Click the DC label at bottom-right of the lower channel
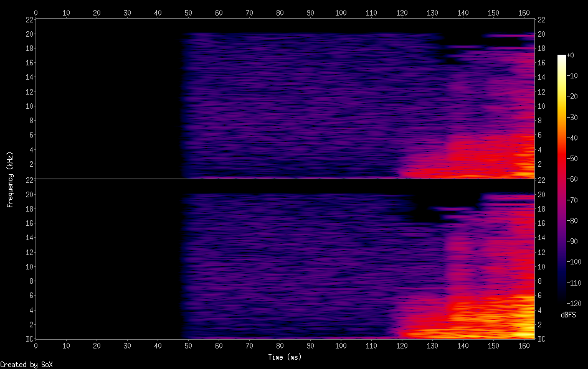Image resolution: width=588 pixels, height=369 pixels. pos(542,339)
